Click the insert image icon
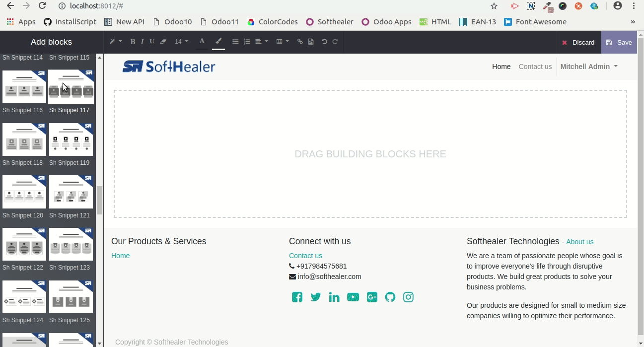644x347 pixels. point(311,42)
